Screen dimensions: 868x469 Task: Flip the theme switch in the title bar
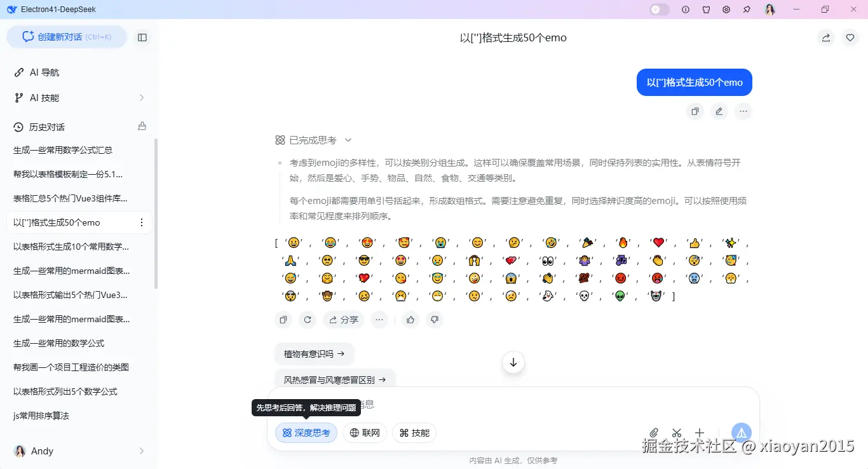point(659,9)
